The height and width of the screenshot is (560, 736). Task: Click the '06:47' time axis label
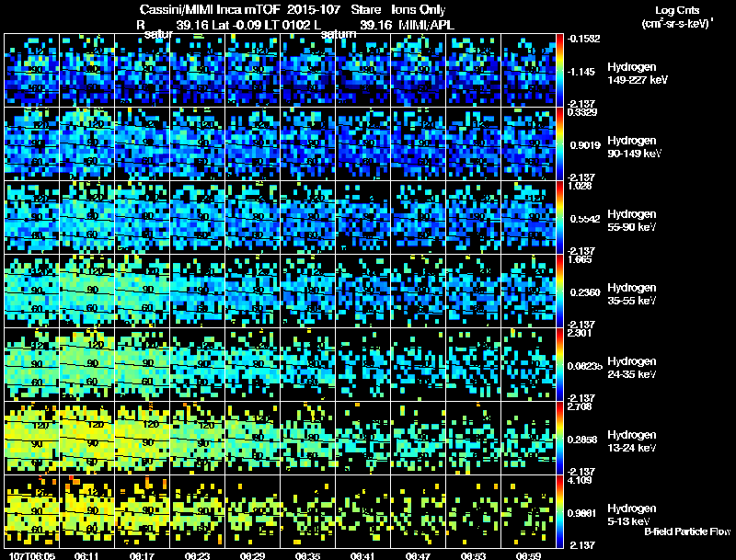coord(418,556)
